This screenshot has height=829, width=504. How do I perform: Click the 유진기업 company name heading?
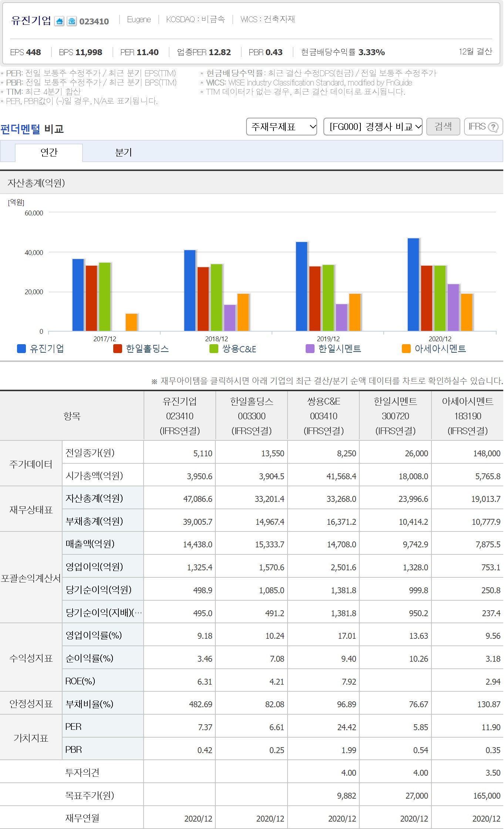31,21
